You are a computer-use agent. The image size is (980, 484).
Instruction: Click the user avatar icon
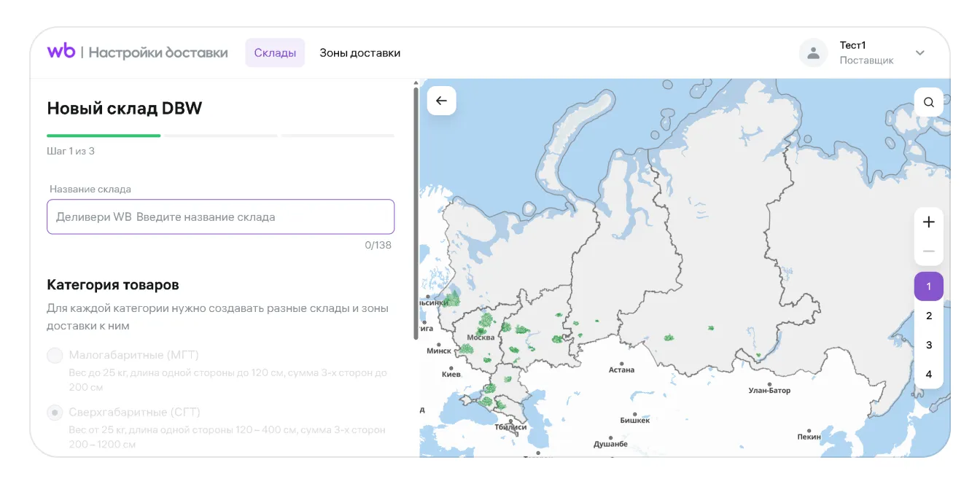tap(813, 52)
